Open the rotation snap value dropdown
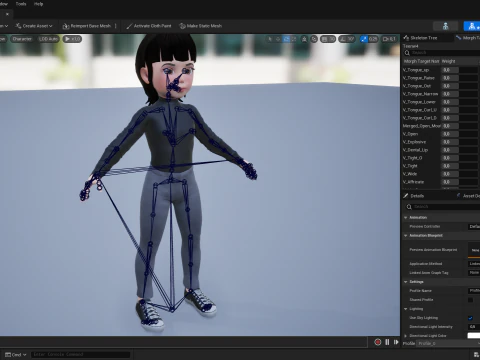The width and height of the screenshot is (480, 360). (351, 39)
